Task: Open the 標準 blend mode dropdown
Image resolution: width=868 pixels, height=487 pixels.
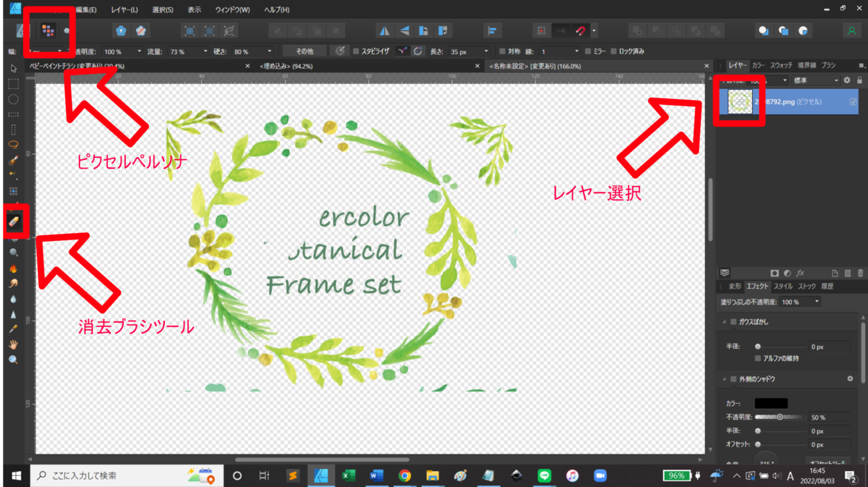Action: coord(815,80)
